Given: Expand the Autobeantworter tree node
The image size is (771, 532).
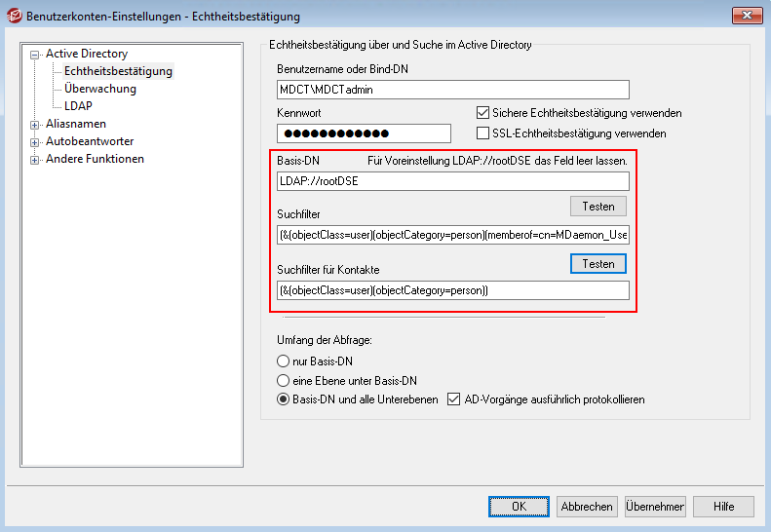Looking at the screenshot, I should [35, 142].
